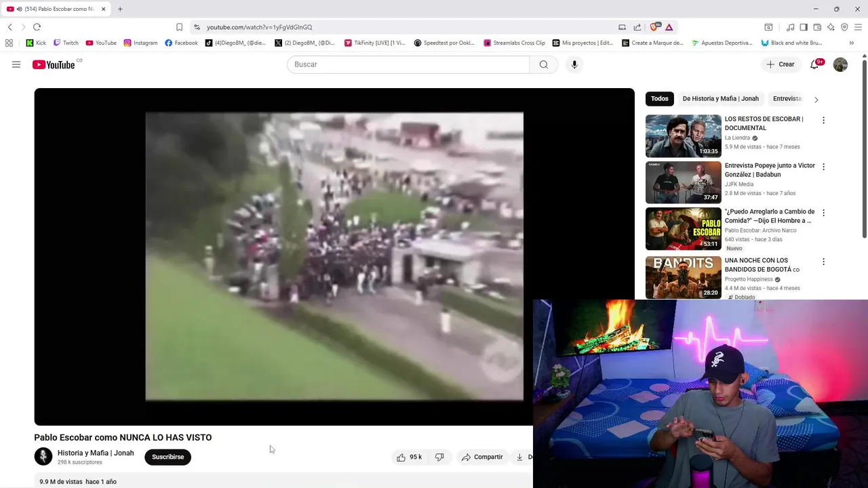Open Una Noche con los Bandidos title

(x=762, y=265)
